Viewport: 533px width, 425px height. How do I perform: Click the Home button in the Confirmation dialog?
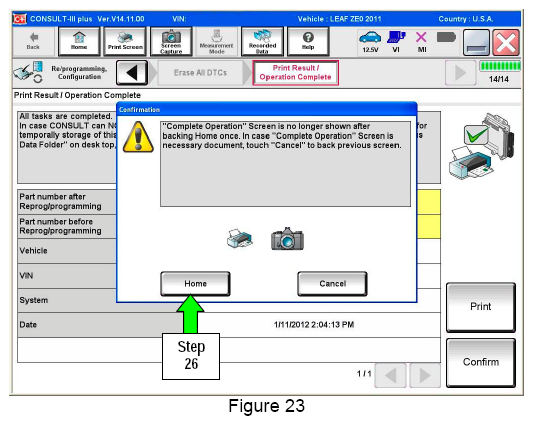pyautogui.click(x=195, y=284)
